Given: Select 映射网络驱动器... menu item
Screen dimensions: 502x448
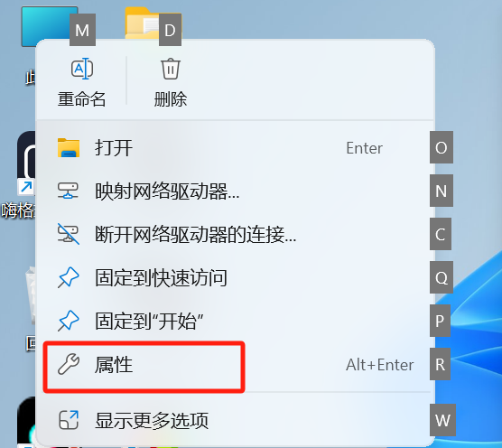Looking at the screenshot, I should coord(235,191).
